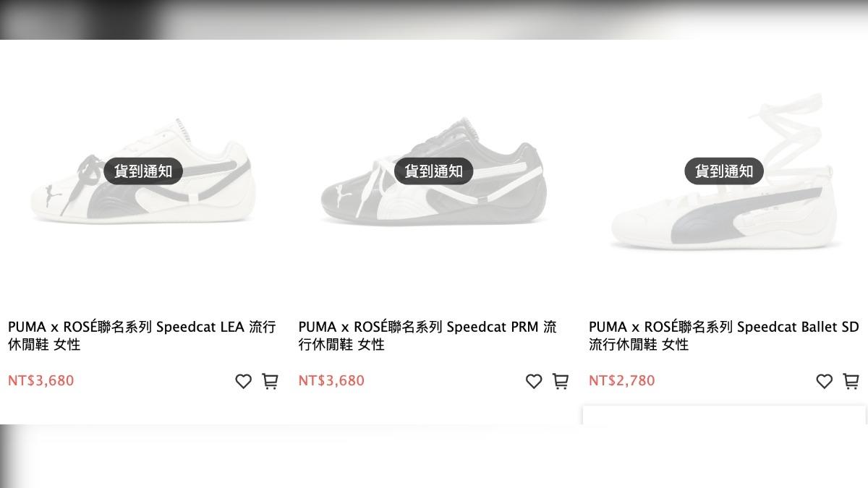Screen dimensions: 868x488
Task: Click the cart icon next to NT$3,680 leftmost product
Action: click(270, 381)
